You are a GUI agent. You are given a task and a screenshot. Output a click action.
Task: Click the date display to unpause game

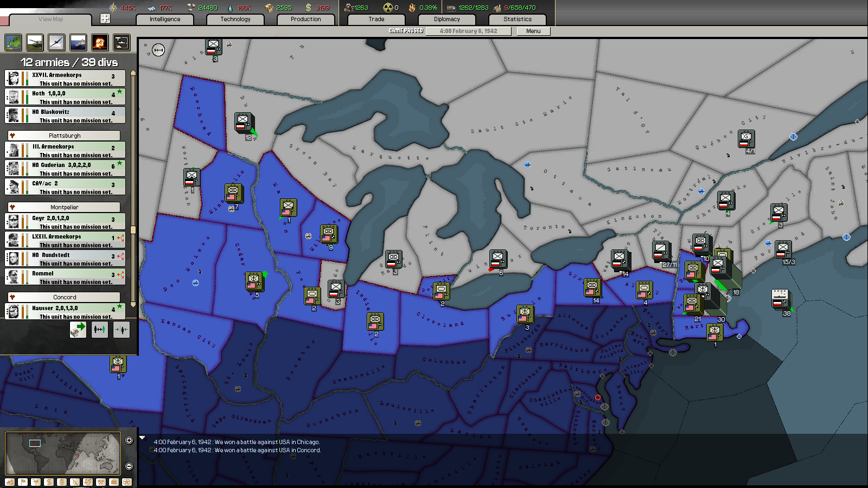468,31
